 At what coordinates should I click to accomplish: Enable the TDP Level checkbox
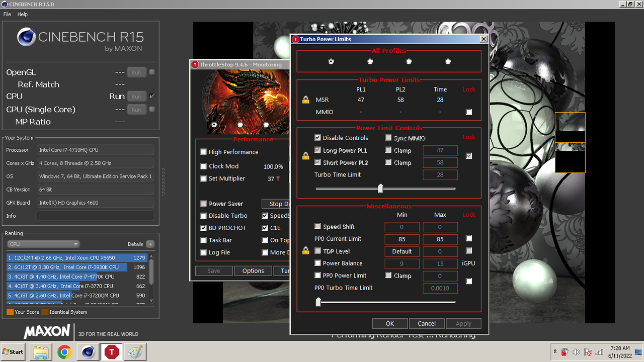point(317,251)
